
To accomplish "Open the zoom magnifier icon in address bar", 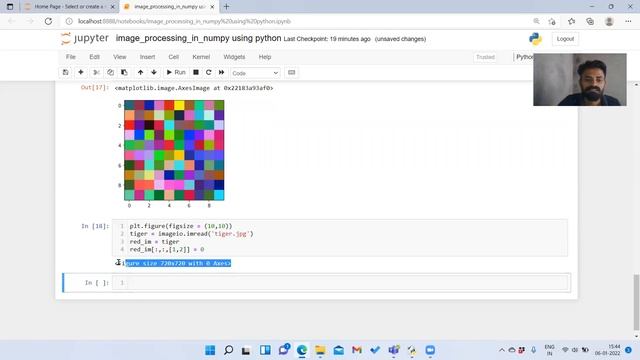I will tap(536, 21).
